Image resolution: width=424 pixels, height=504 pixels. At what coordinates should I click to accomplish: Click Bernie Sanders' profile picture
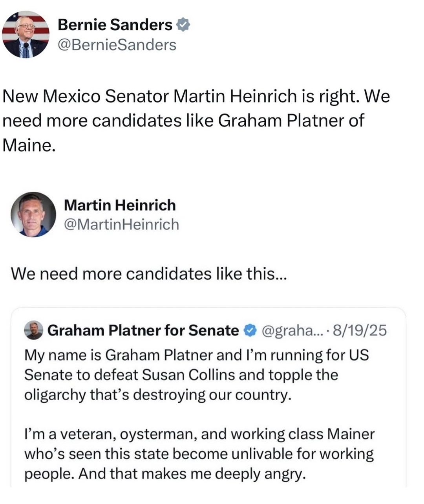coord(26,35)
